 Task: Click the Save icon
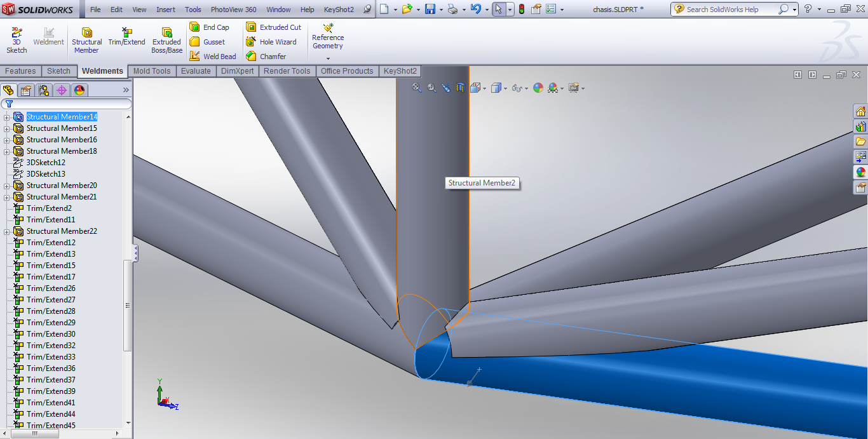tap(430, 10)
